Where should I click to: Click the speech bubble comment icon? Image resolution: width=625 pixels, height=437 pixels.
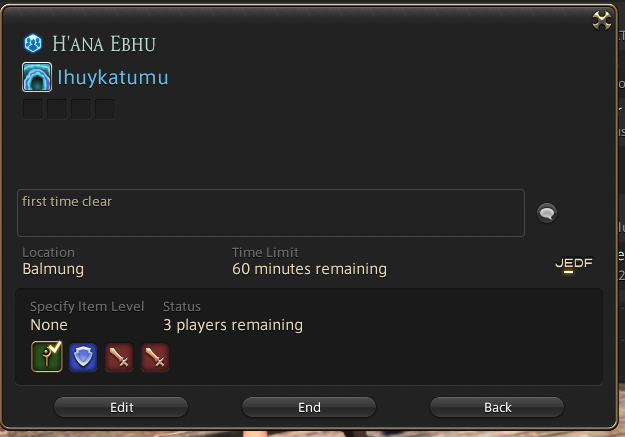[547, 213]
